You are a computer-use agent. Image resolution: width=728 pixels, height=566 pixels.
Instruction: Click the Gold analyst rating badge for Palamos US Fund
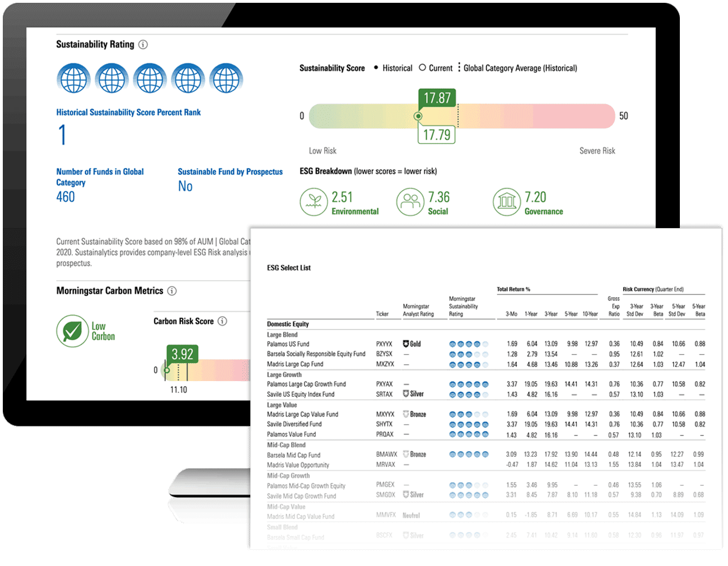[412, 344]
